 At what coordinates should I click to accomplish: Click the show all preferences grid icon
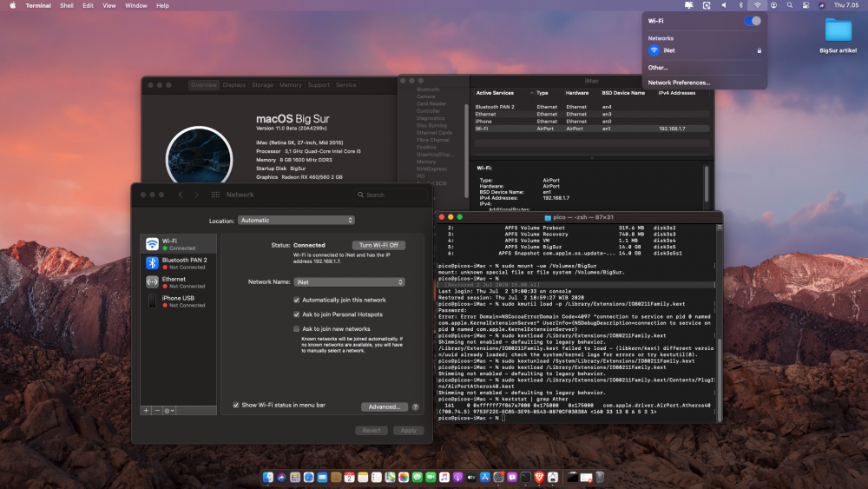click(x=215, y=195)
